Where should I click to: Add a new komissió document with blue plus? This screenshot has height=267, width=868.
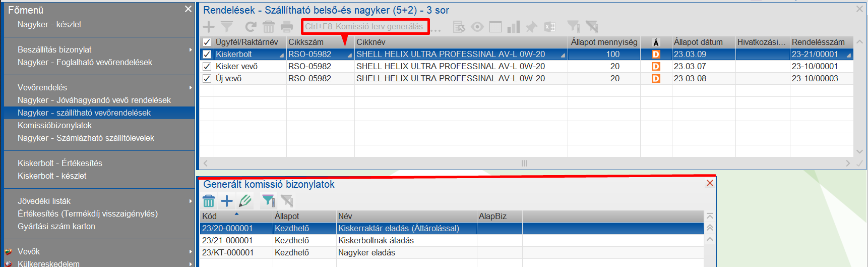click(x=227, y=201)
